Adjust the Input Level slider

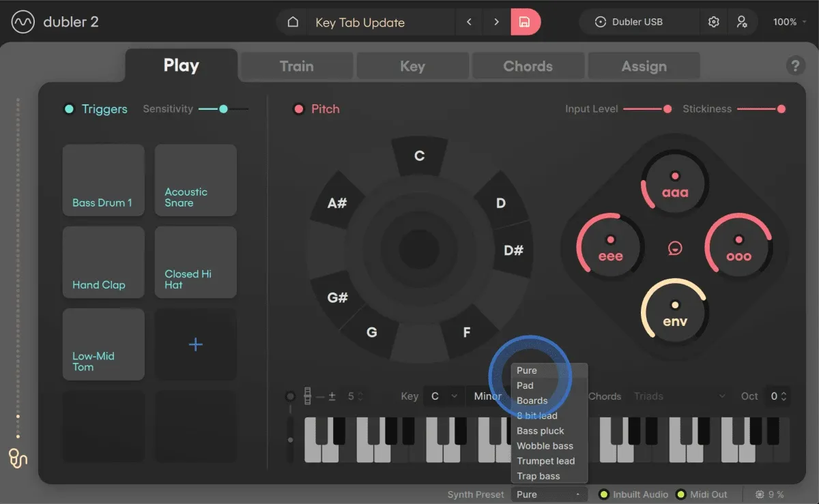(x=648, y=109)
